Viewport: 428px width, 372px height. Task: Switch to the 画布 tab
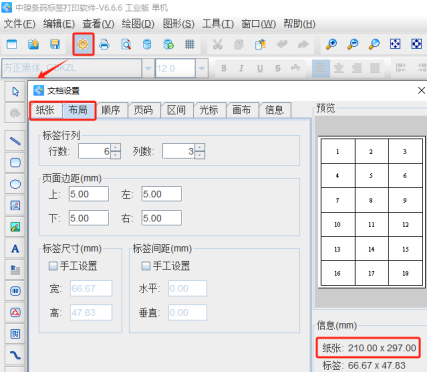pyautogui.click(x=241, y=110)
